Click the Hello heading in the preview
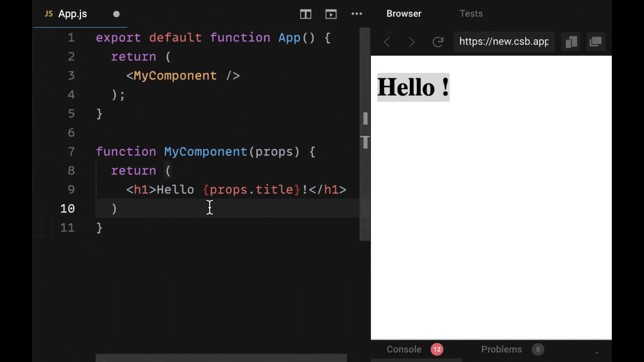Image resolution: width=644 pixels, height=362 pixels. point(413,87)
